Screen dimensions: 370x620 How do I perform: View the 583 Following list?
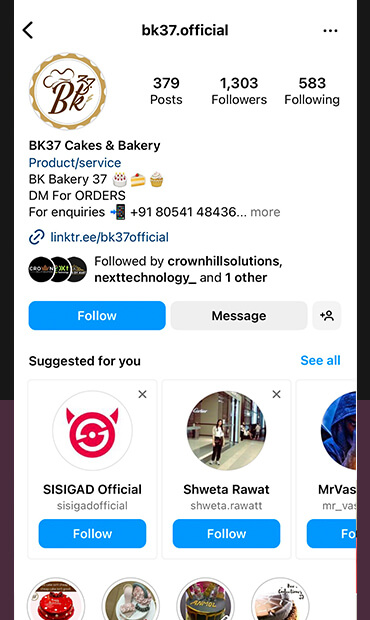[312, 91]
